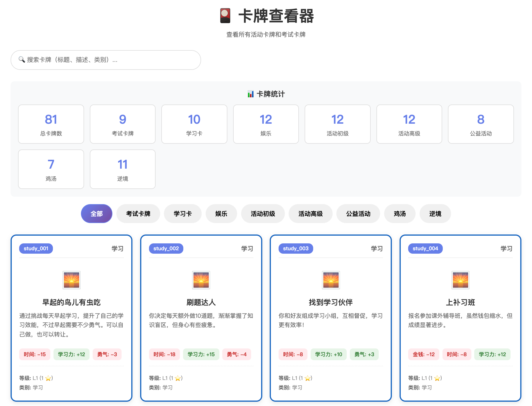This screenshot has height=406, width=532.
Task: Click the study_001 badge on the first card
Action: [36, 248]
